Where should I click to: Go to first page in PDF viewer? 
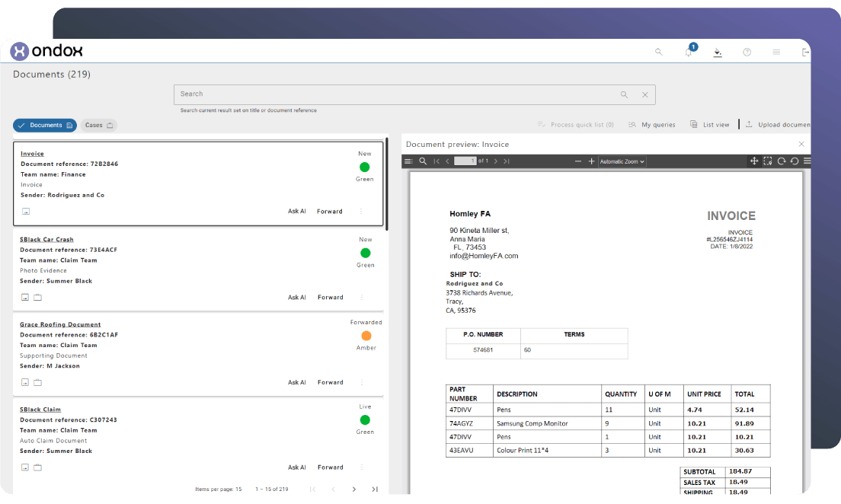436,161
